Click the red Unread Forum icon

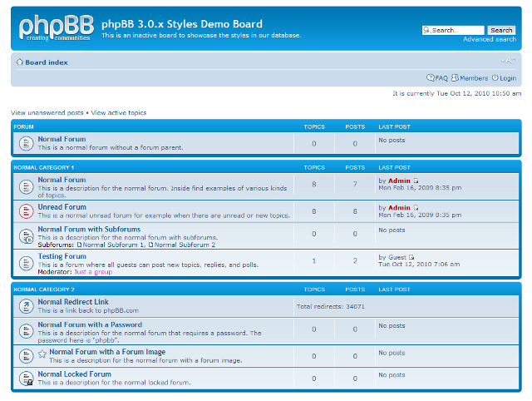(x=26, y=211)
